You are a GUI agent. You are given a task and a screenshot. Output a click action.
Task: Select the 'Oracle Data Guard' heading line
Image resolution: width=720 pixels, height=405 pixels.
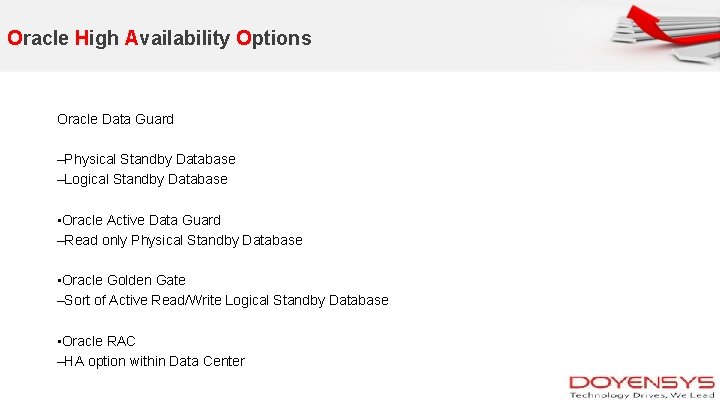point(115,119)
